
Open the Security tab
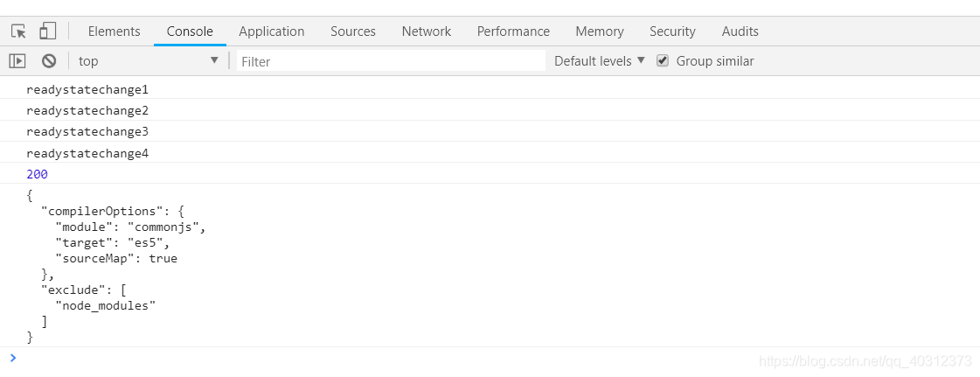(672, 31)
